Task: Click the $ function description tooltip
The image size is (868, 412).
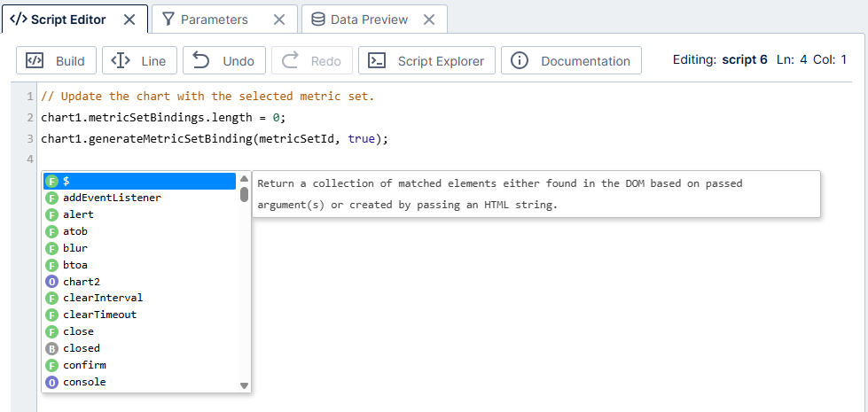Action: (x=536, y=194)
